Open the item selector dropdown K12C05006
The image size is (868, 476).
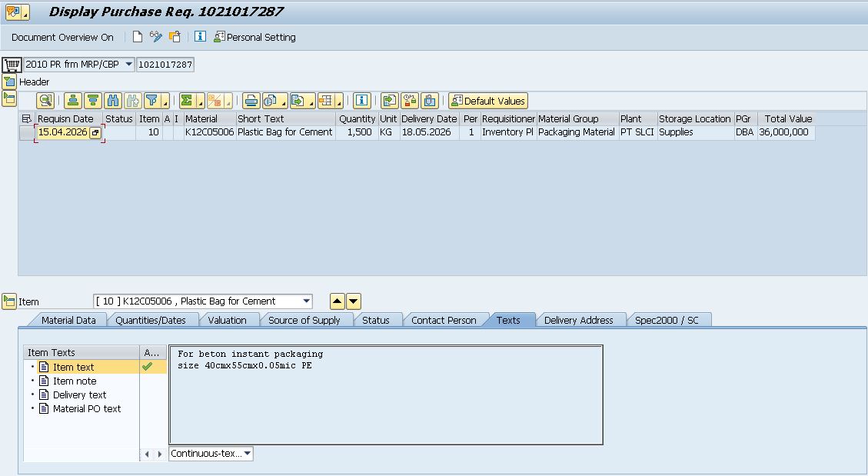point(307,301)
